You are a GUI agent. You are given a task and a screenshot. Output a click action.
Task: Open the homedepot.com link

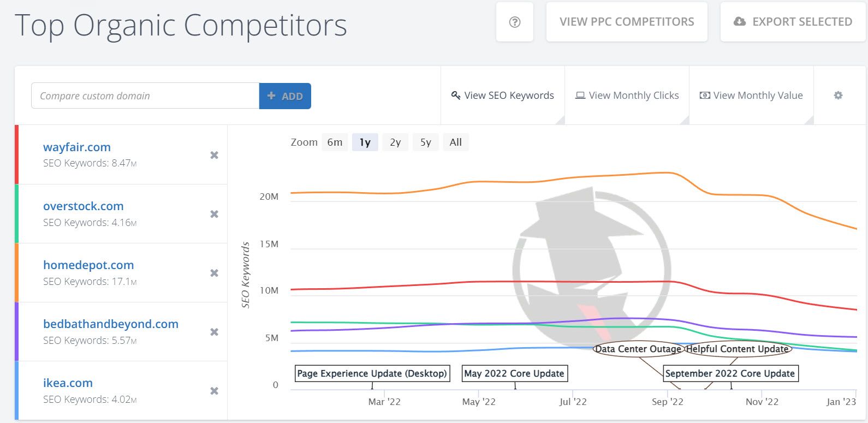pos(88,265)
